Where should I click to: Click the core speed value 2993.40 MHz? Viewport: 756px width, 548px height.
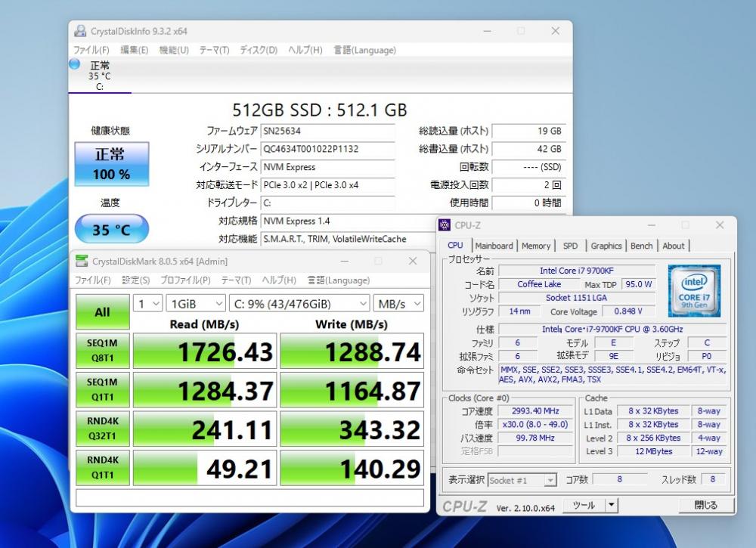tap(535, 411)
